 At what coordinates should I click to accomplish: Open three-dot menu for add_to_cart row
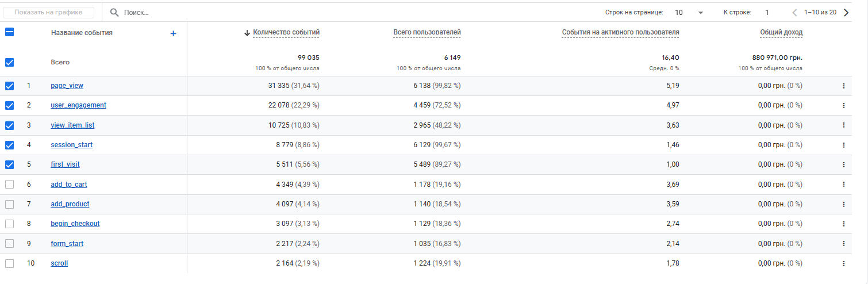pyautogui.click(x=844, y=185)
